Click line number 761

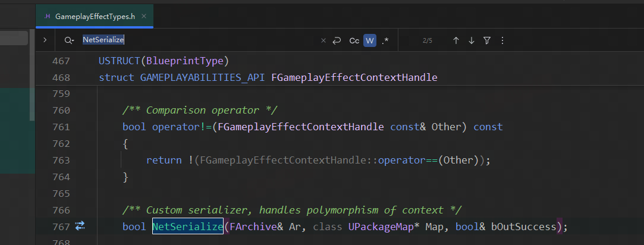(61, 127)
